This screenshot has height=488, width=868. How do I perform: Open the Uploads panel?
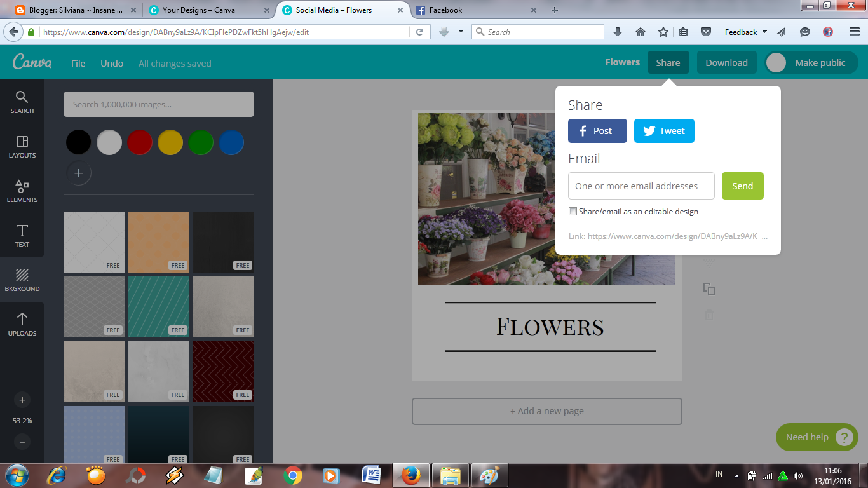(22, 325)
